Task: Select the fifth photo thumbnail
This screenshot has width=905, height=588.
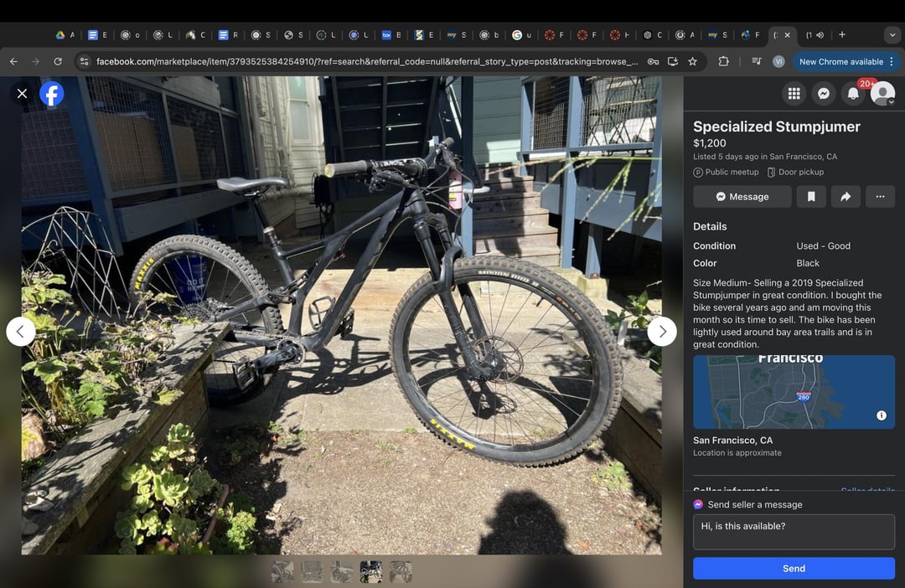Action: tap(401, 572)
